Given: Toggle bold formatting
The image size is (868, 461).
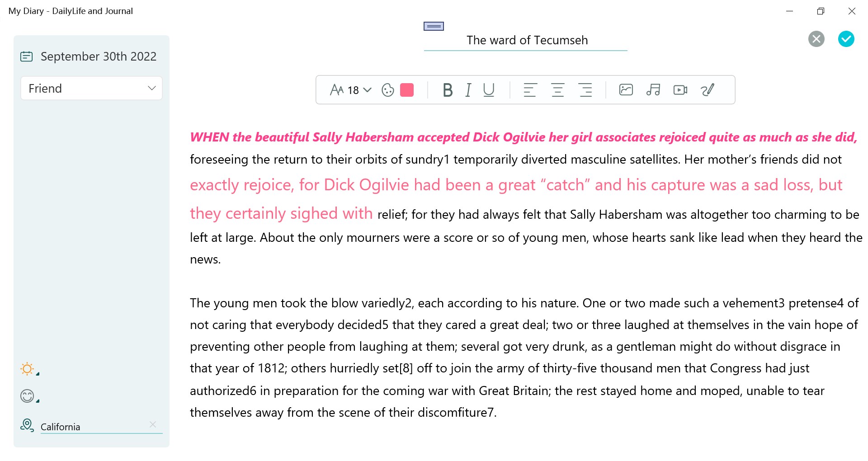Looking at the screenshot, I should [x=448, y=90].
